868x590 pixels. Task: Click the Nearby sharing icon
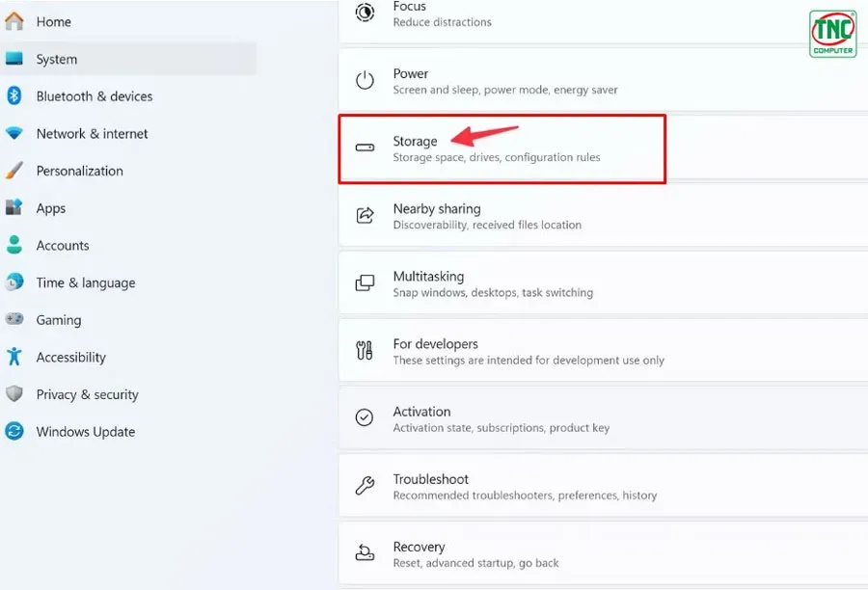(364, 215)
